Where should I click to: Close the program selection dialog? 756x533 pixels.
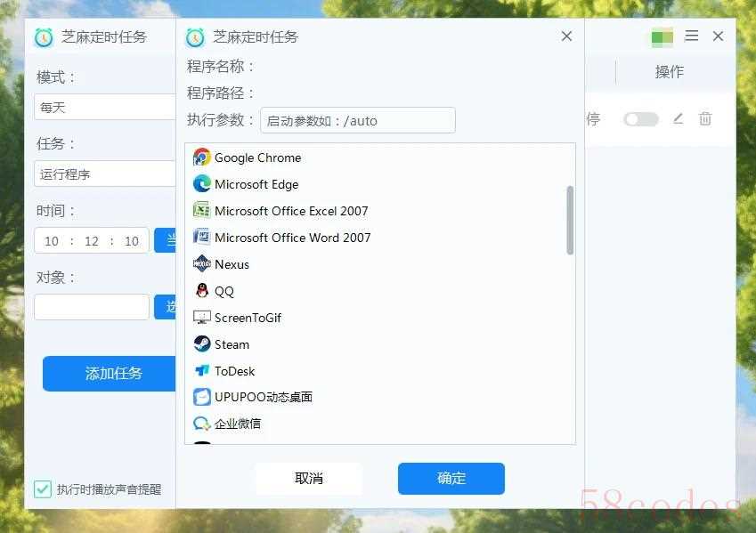tap(566, 36)
